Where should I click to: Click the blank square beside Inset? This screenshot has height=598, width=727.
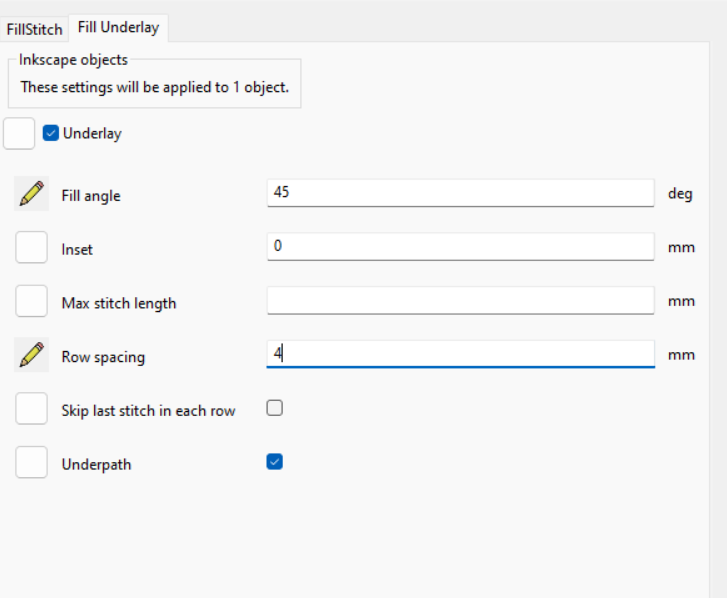pyautogui.click(x=32, y=248)
